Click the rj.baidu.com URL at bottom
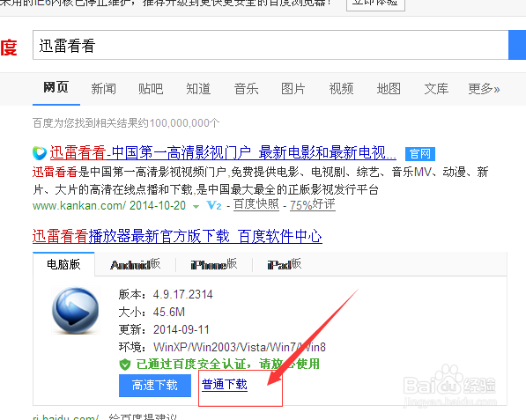 (x=66, y=417)
